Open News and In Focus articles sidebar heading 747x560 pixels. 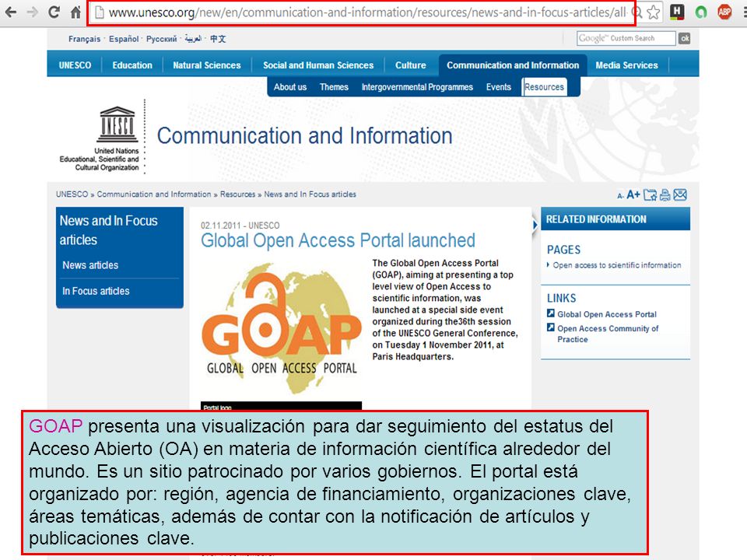pos(109,230)
